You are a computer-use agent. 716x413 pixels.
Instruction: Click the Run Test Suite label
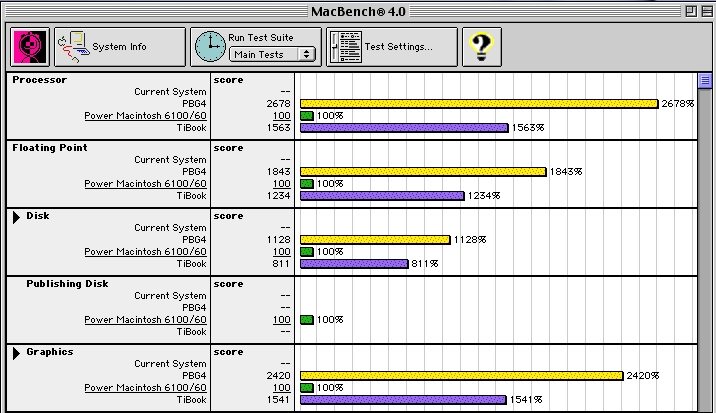[x=261, y=37]
